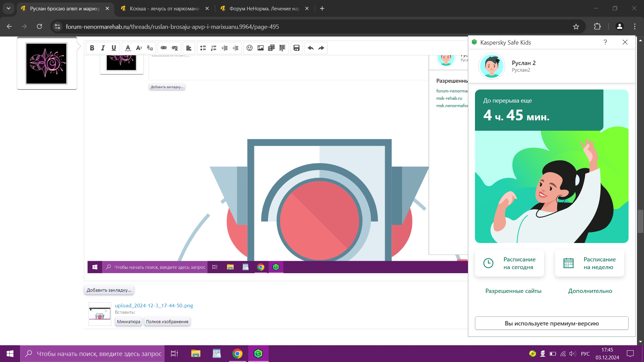Screen dimensions: 644x362
Task: Click the insert image icon
Action: (261, 48)
